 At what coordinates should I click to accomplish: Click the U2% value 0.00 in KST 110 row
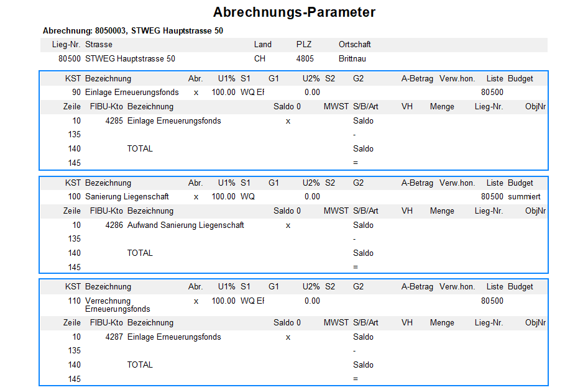[312, 301]
